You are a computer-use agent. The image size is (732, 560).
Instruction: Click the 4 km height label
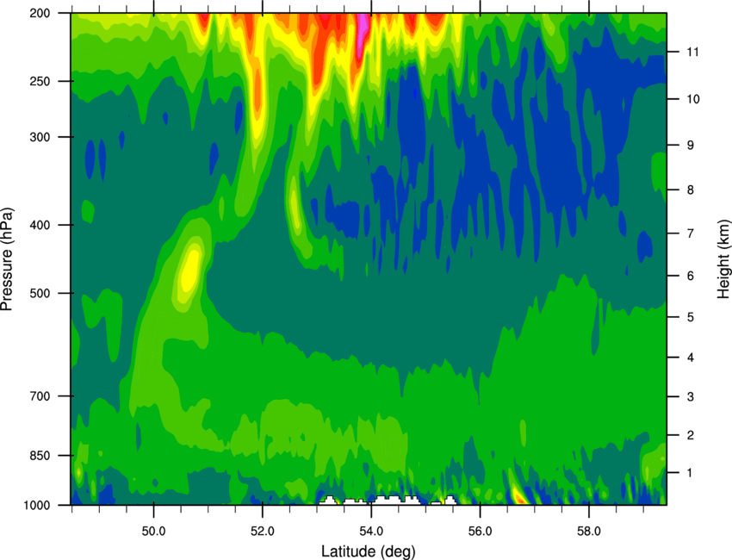click(x=690, y=358)
